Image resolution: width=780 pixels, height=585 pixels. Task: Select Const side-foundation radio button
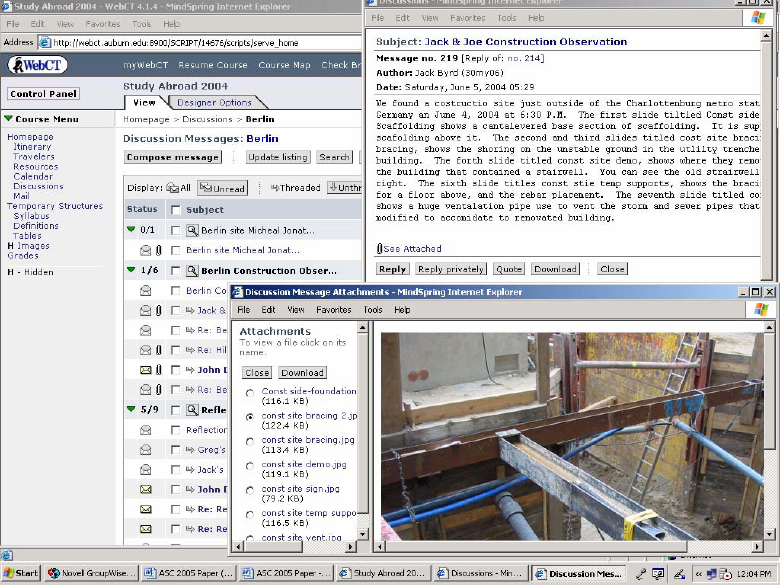point(250,393)
